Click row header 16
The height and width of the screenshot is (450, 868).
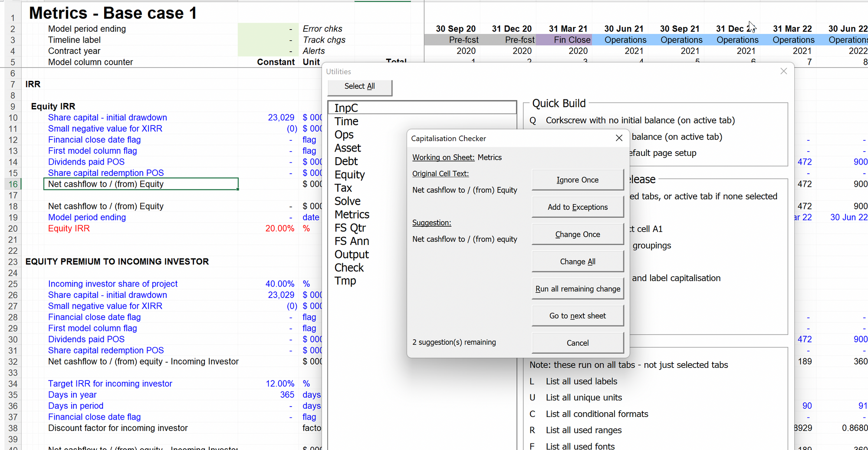[13, 184]
